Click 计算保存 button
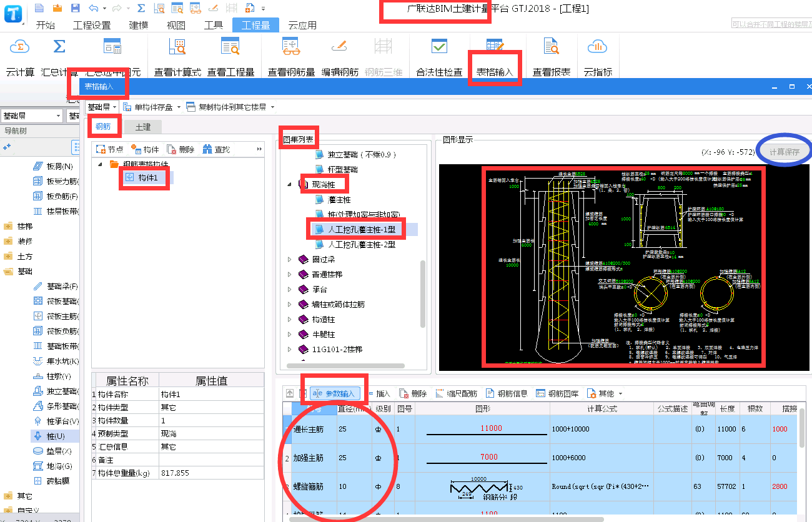This screenshot has width=812, height=522. [785, 152]
